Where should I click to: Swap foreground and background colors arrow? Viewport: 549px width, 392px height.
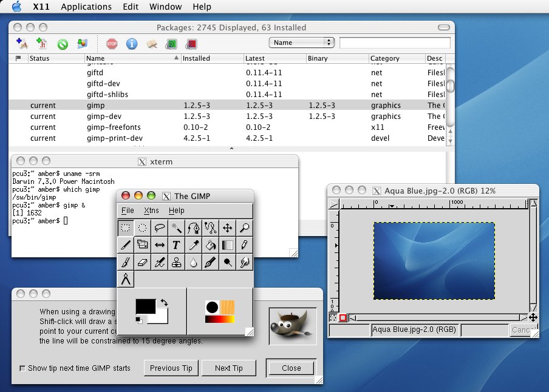coord(164,302)
